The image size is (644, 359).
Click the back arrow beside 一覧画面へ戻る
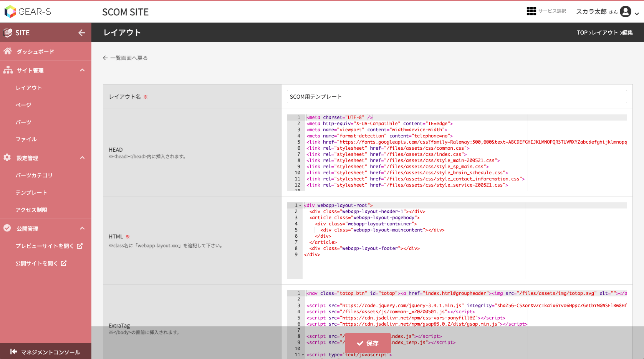105,58
